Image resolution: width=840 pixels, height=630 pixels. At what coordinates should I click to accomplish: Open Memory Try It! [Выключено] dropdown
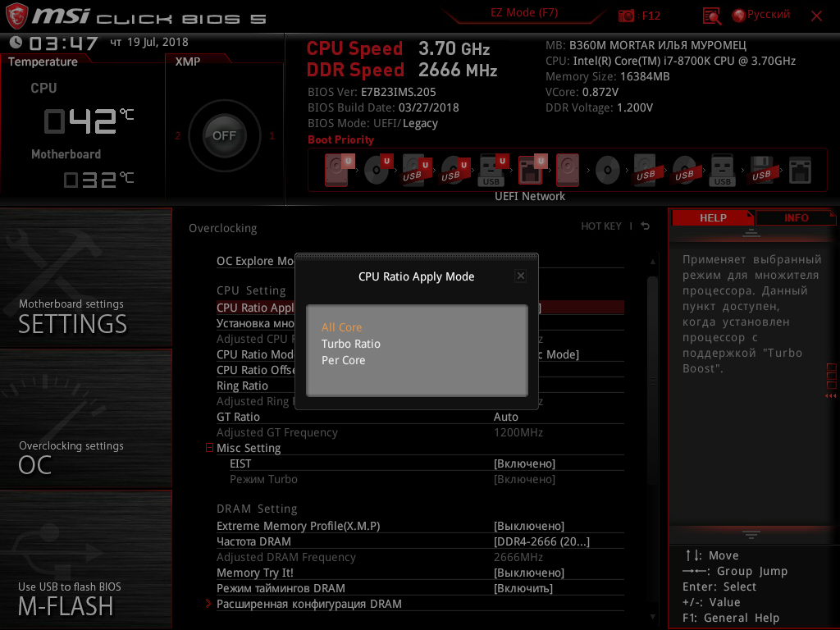pyautogui.click(x=529, y=573)
